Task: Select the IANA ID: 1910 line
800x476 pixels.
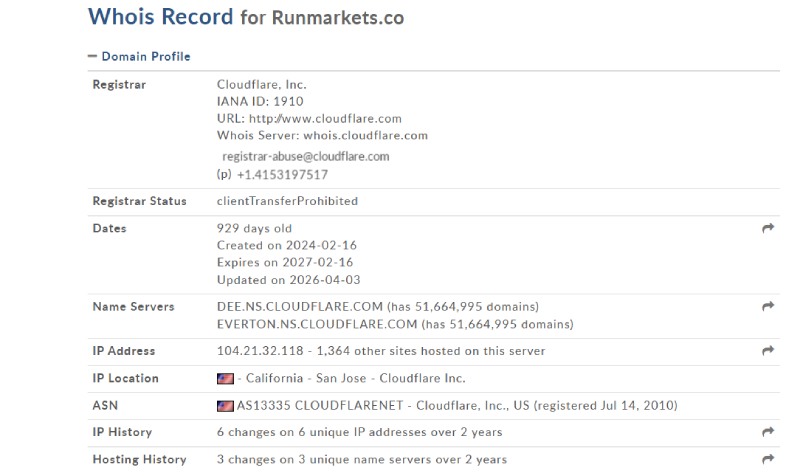Action: point(260,102)
